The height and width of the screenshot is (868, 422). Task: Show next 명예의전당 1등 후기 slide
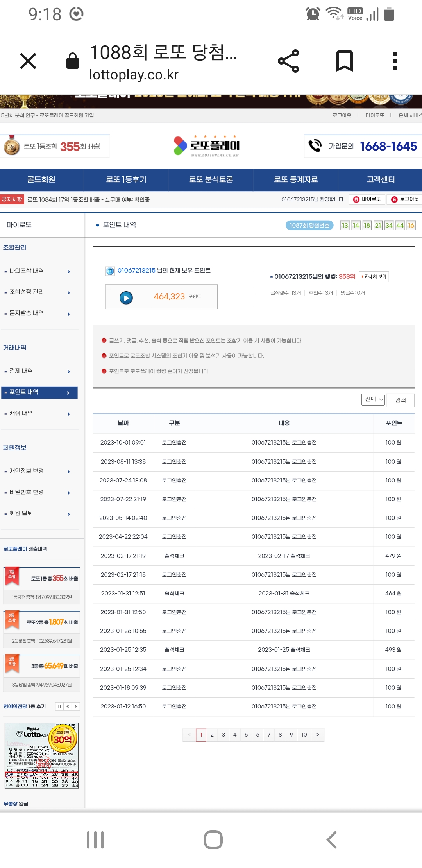point(75,706)
